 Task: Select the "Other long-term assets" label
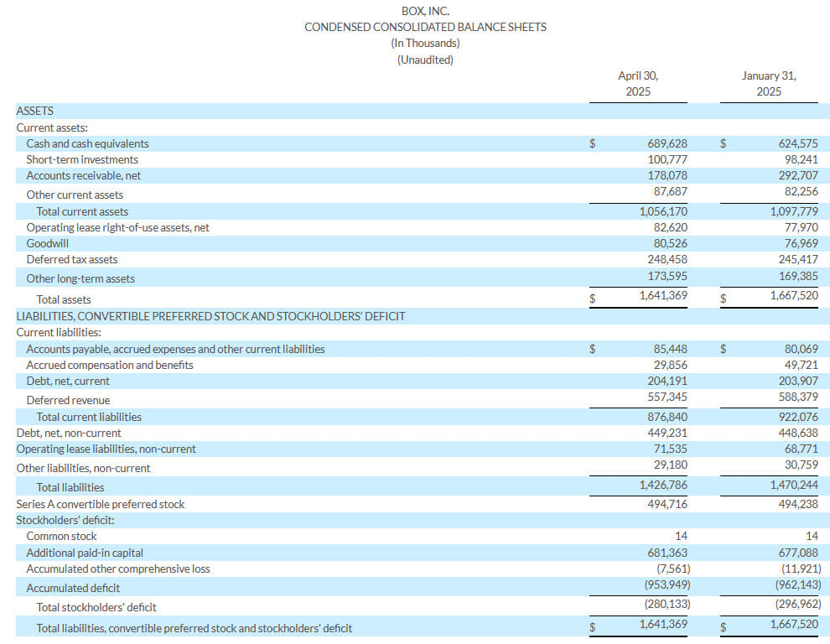(x=80, y=278)
